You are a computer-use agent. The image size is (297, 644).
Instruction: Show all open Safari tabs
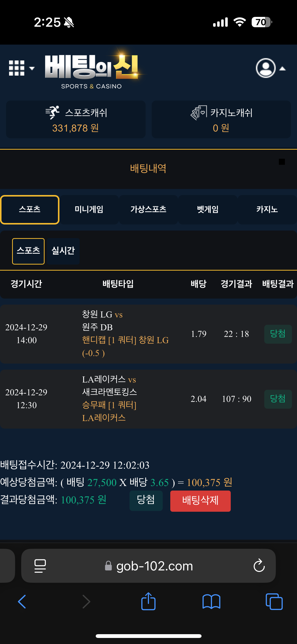tap(274, 601)
